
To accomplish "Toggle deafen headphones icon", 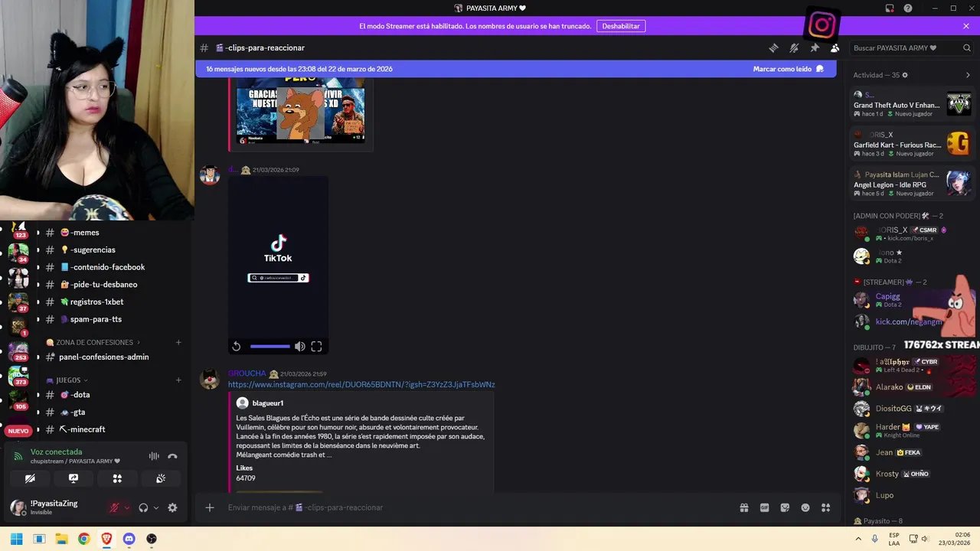I will coord(143,507).
